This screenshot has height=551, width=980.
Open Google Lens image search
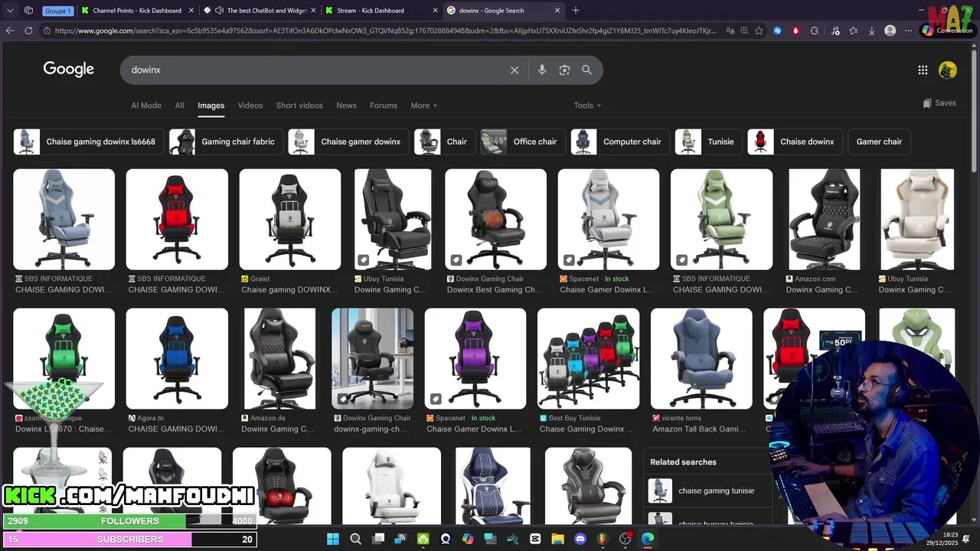pos(564,70)
